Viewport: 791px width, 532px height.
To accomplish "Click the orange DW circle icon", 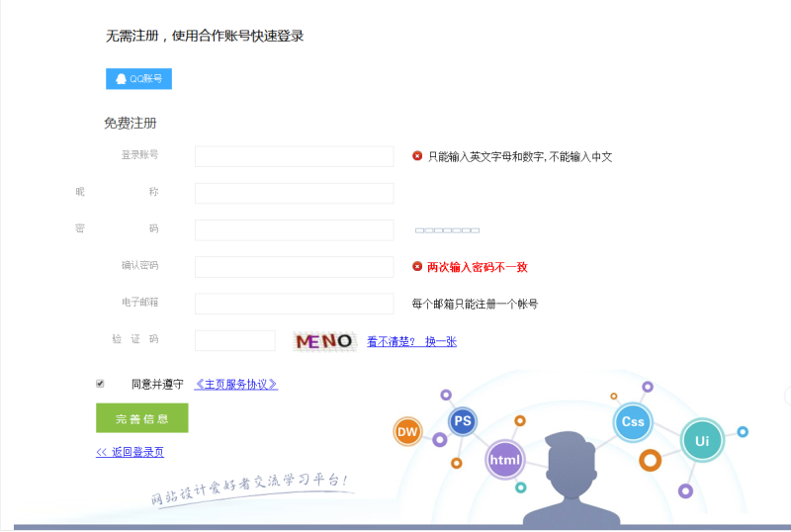I will (x=407, y=432).
